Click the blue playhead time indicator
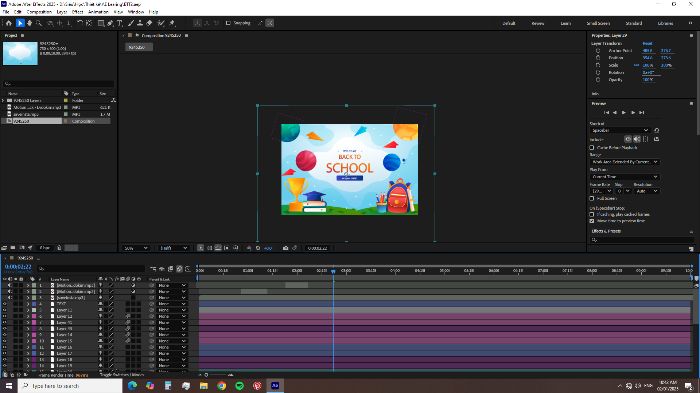The image size is (700, 393). point(333,271)
